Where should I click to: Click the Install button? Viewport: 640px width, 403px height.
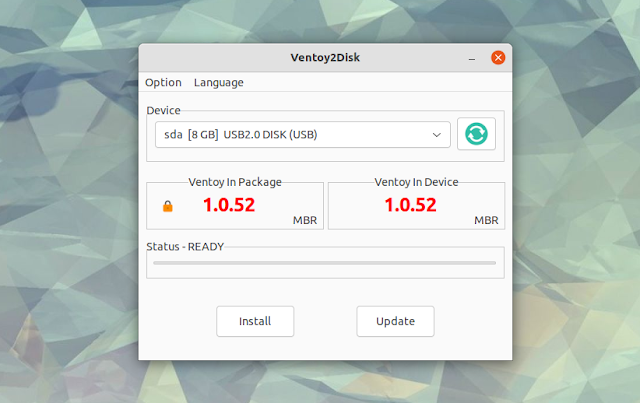click(255, 321)
